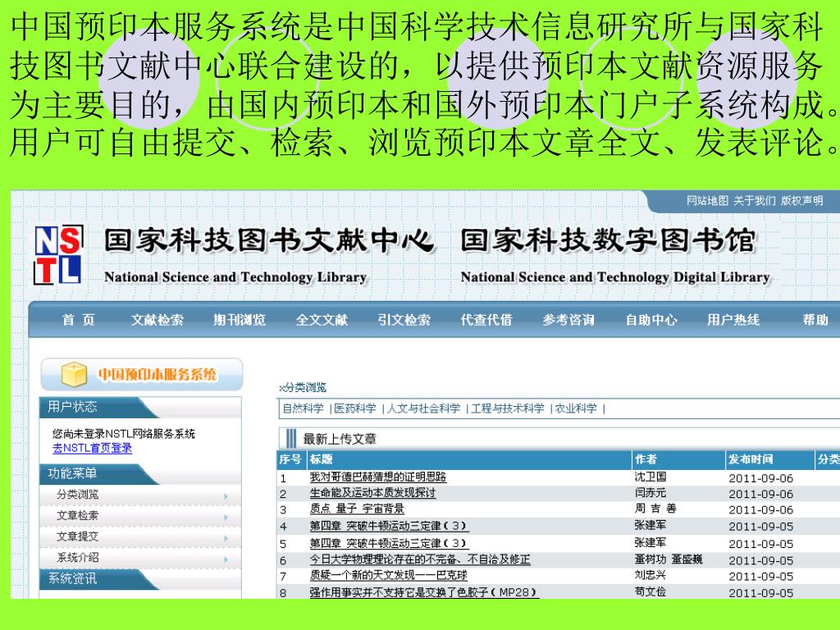Click author name 周 吉 善
840x630 pixels.
655,508
